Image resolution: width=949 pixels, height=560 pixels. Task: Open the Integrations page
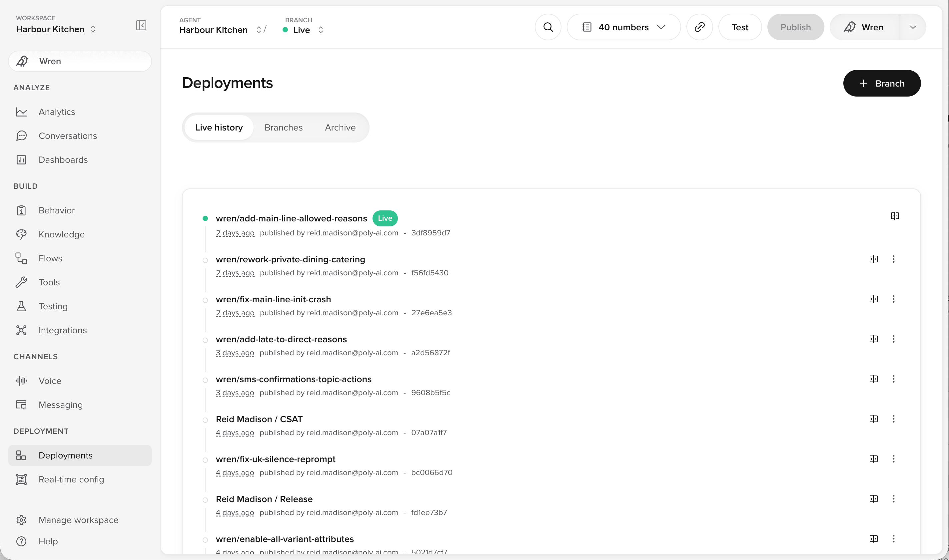click(80, 330)
